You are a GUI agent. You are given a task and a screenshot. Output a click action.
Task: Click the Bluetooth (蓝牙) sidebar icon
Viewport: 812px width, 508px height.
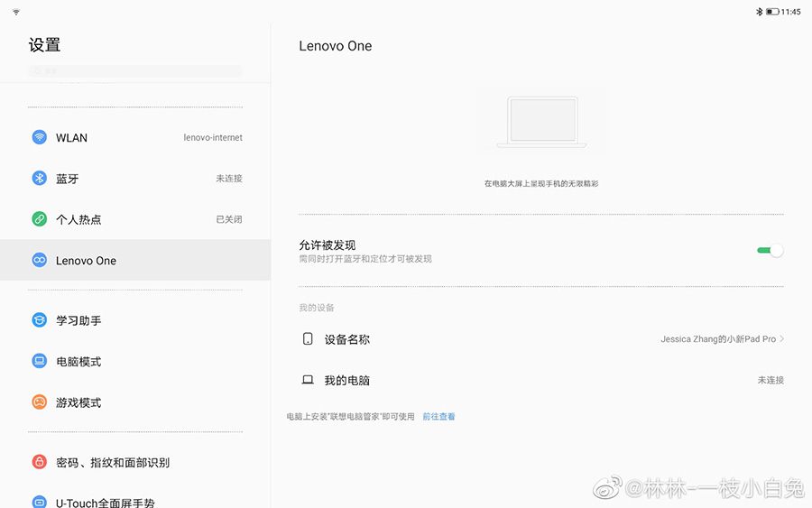[40, 178]
